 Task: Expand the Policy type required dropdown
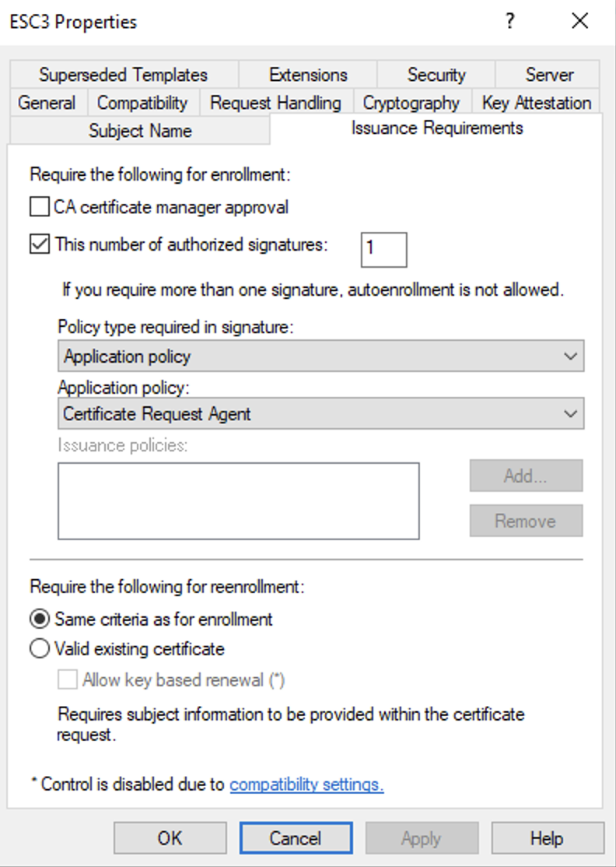pyautogui.click(x=320, y=356)
